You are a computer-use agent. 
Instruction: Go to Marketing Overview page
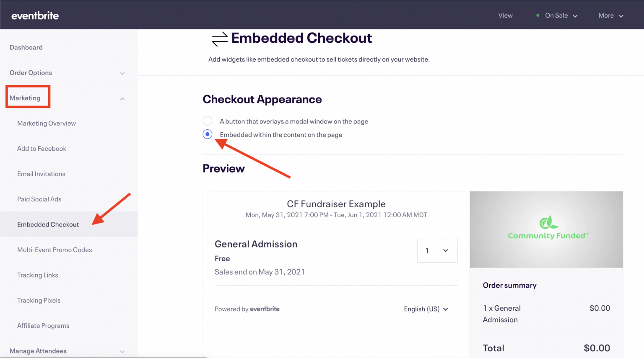pyautogui.click(x=47, y=123)
